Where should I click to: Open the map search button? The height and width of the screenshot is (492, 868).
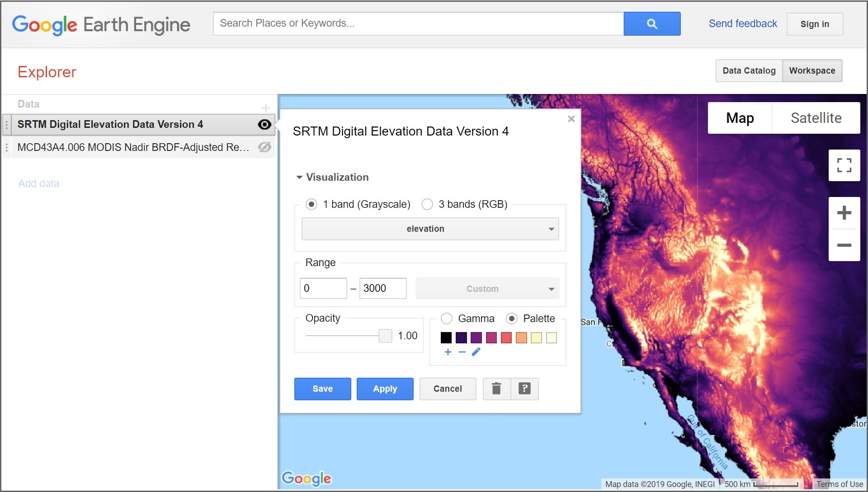[652, 23]
